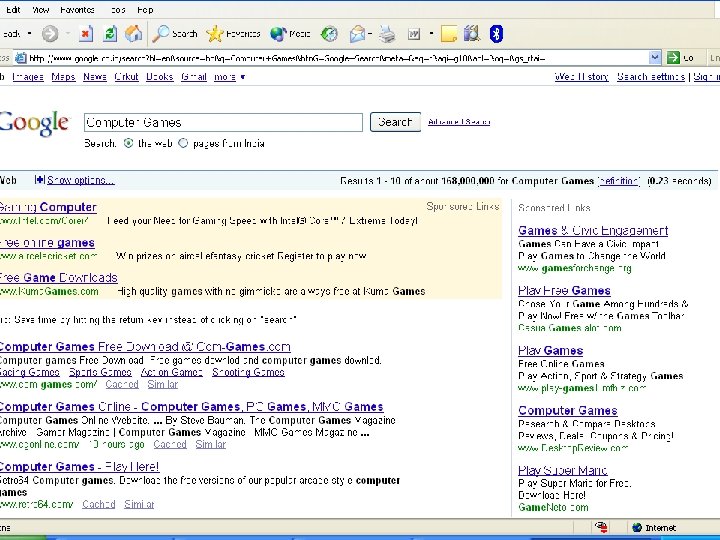
Task: Open Cached link for cgonline.com result
Action: click(170, 444)
